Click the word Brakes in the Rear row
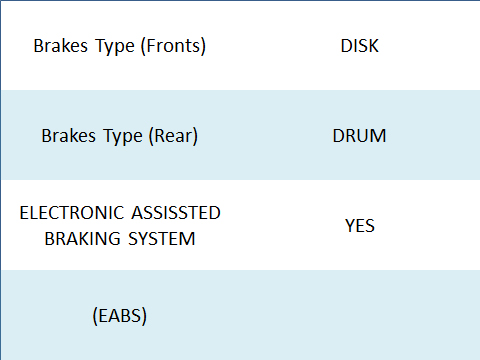 pyautogui.click(x=69, y=136)
